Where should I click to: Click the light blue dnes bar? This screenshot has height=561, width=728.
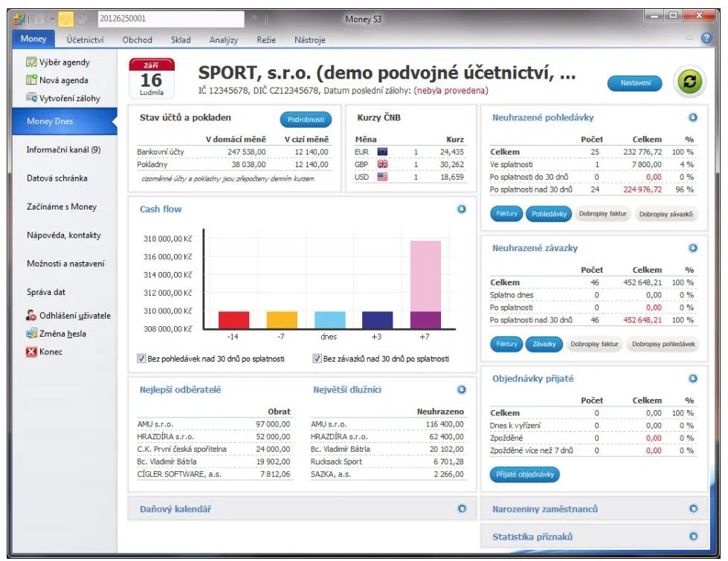click(329, 320)
